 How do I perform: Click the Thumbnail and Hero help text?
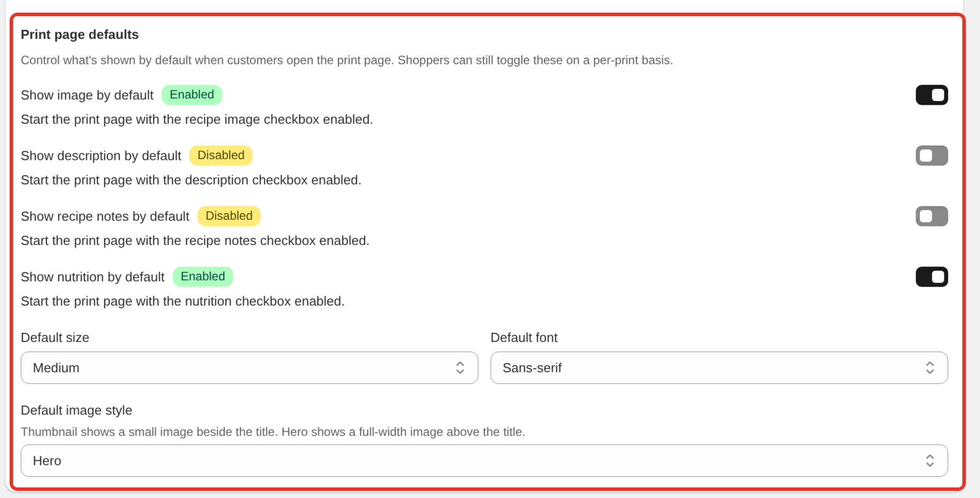(x=273, y=432)
